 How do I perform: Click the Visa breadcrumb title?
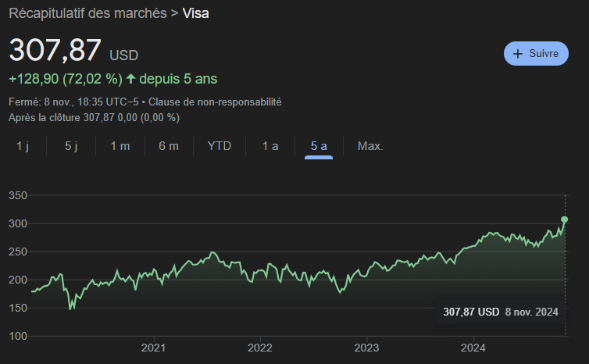196,13
